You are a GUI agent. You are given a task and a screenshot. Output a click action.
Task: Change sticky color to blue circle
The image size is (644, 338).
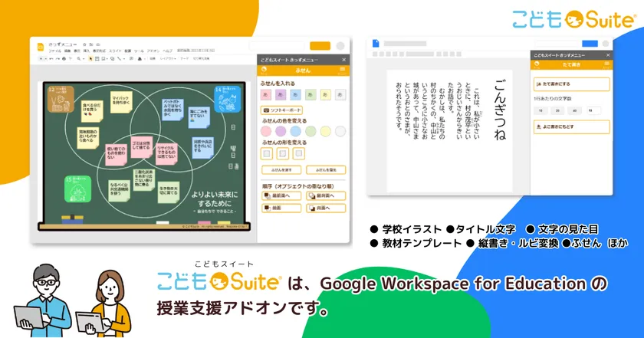pyautogui.click(x=296, y=131)
